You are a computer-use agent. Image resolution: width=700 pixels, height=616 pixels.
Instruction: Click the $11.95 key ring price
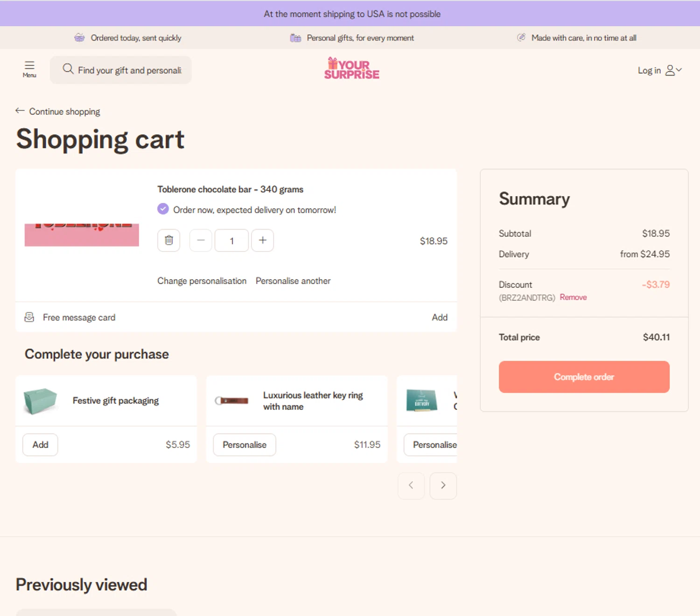tap(367, 445)
